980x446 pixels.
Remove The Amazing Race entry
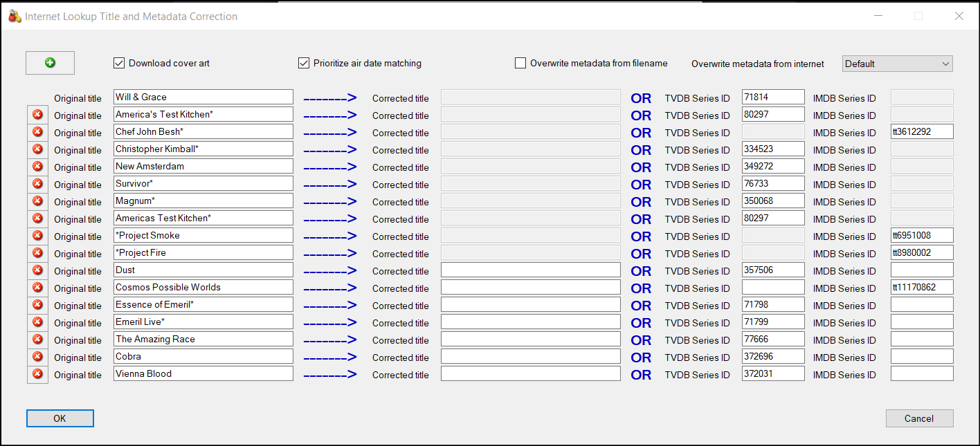click(37, 340)
